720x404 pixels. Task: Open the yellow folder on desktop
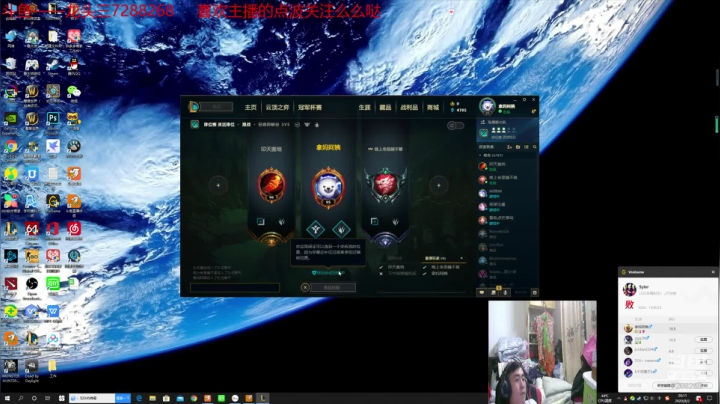coord(53,368)
